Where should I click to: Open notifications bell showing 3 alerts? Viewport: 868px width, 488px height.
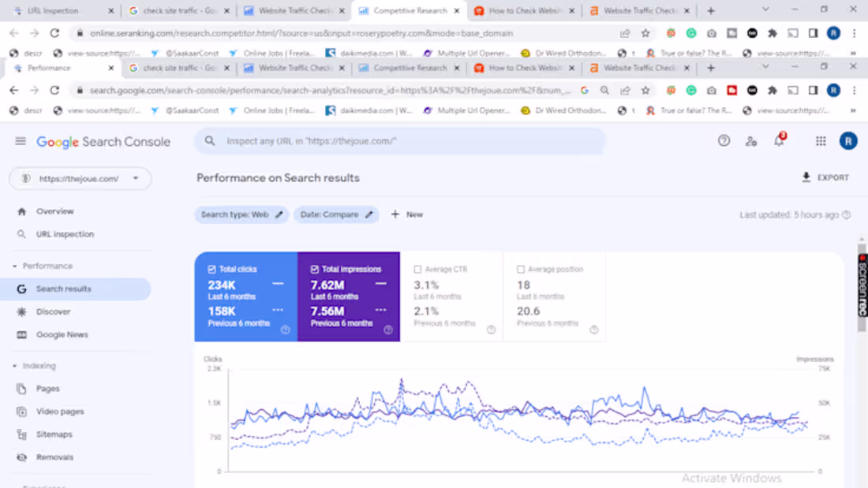779,140
